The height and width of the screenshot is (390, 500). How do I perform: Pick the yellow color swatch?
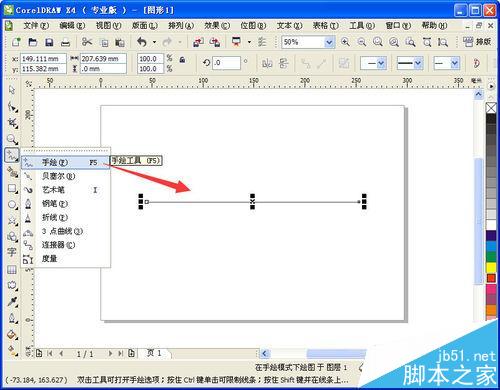click(x=491, y=267)
